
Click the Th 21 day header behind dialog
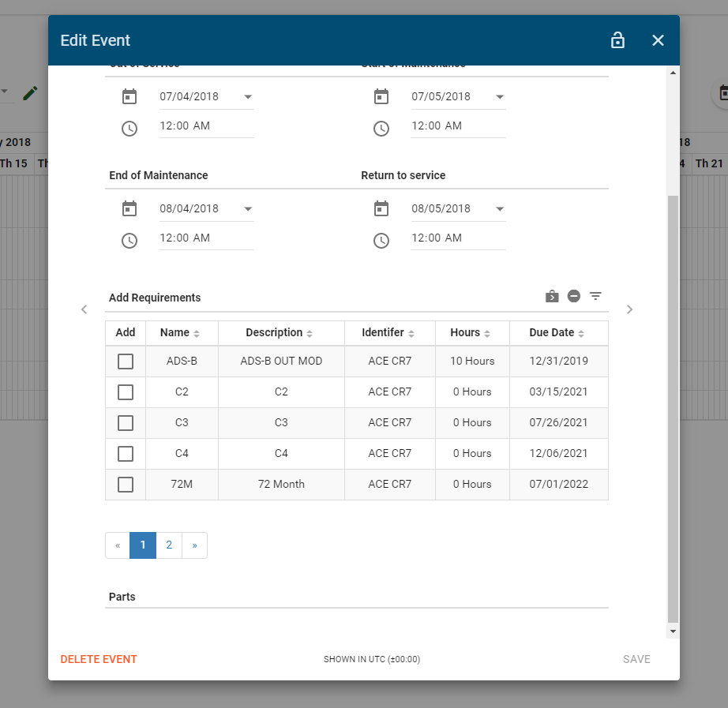pyautogui.click(x=709, y=163)
